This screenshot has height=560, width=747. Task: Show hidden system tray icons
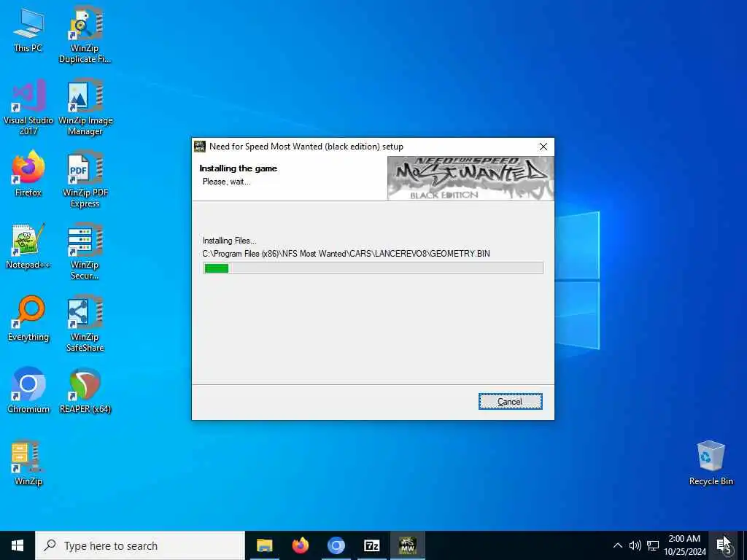coord(617,545)
